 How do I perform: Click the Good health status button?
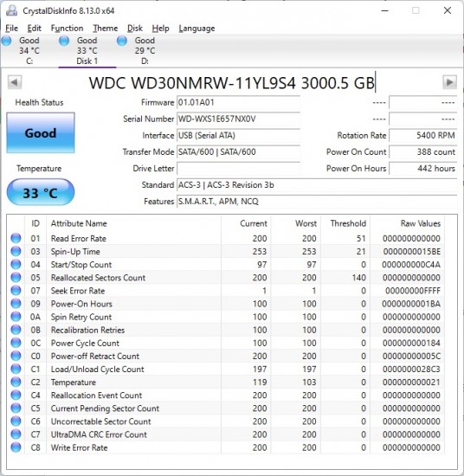41,132
